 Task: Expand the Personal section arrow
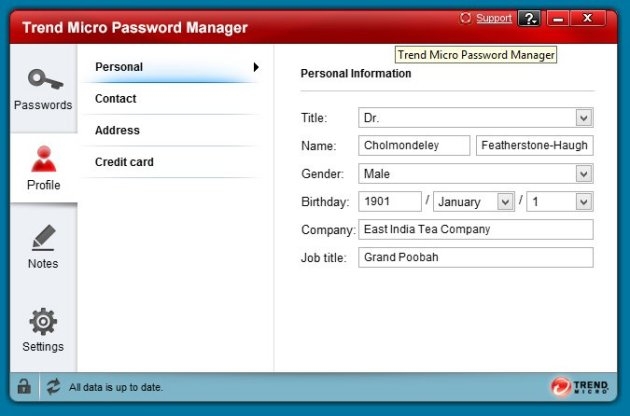pos(256,67)
